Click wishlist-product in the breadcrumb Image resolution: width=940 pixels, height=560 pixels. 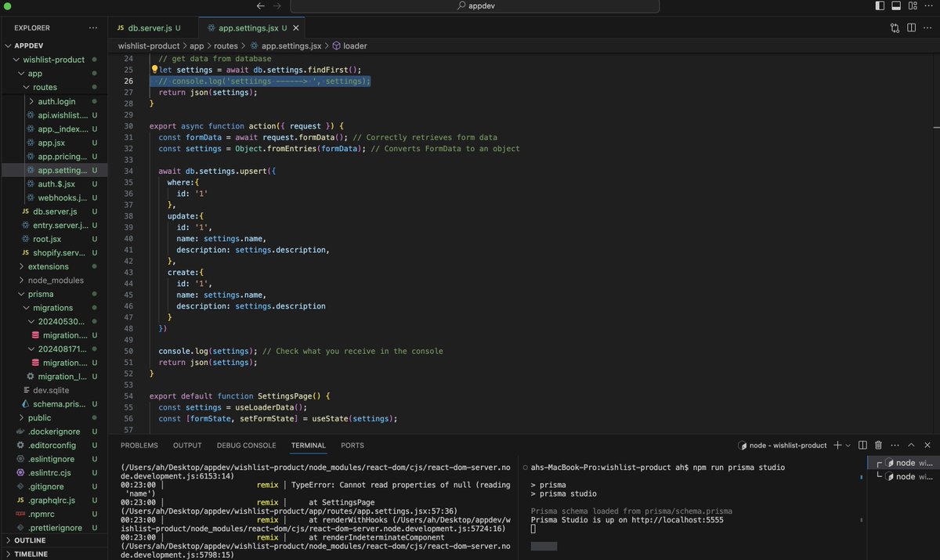[x=149, y=46]
